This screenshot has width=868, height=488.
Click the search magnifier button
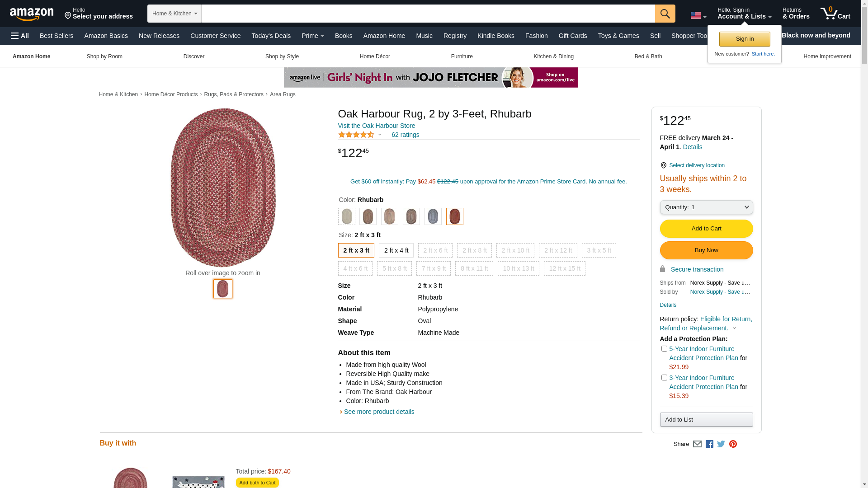[x=665, y=14]
